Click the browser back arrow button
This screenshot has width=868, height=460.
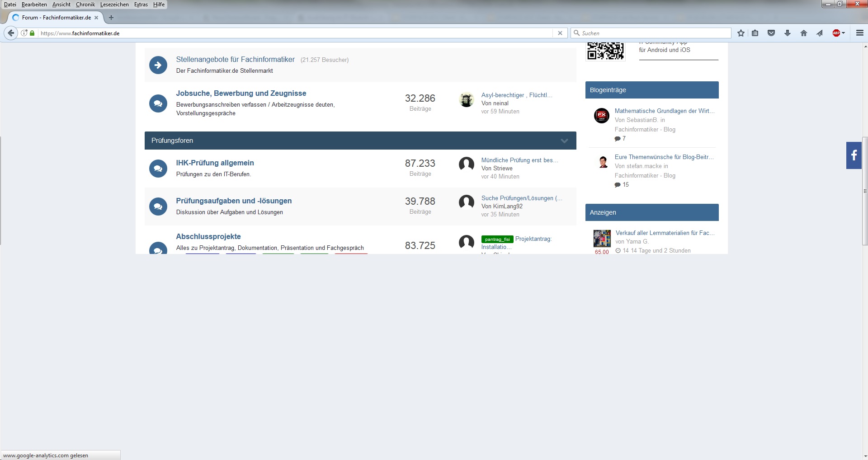click(11, 33)
